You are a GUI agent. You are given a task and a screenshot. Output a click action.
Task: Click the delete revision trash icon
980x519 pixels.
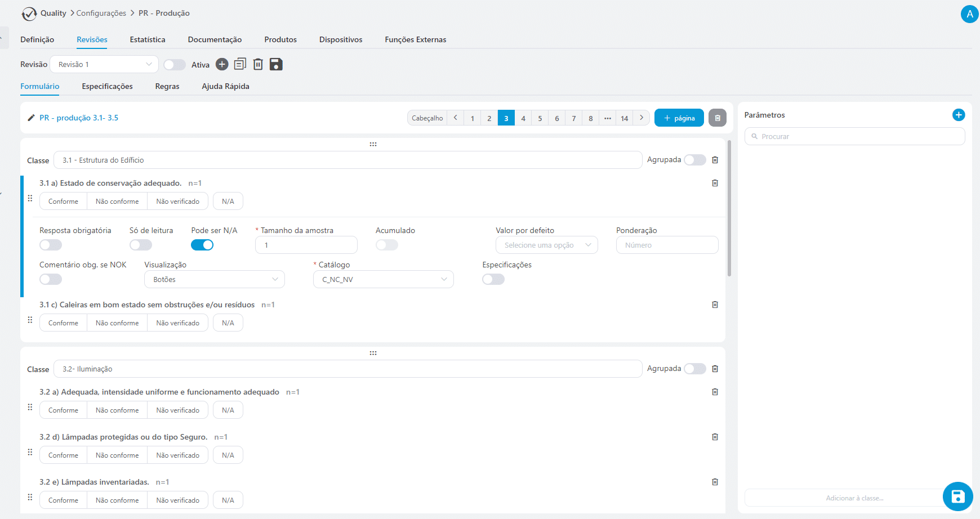258,64
